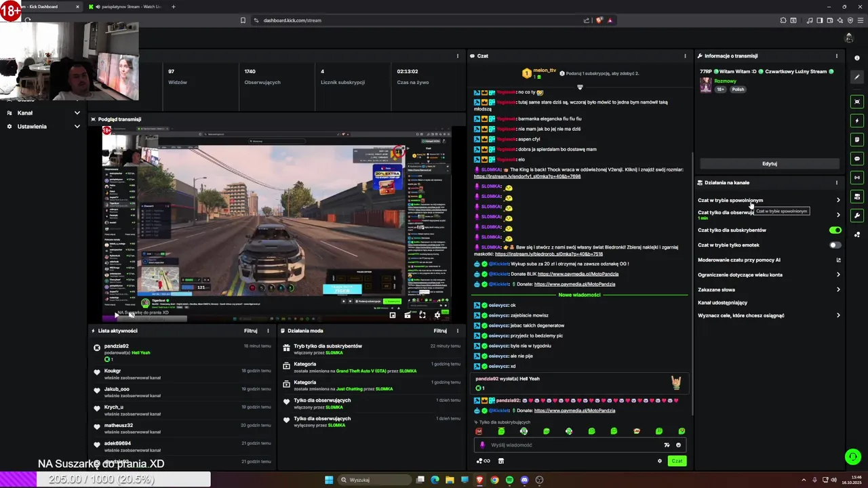Click the Nowe wiadomości divider label

(x=579, y=295)
